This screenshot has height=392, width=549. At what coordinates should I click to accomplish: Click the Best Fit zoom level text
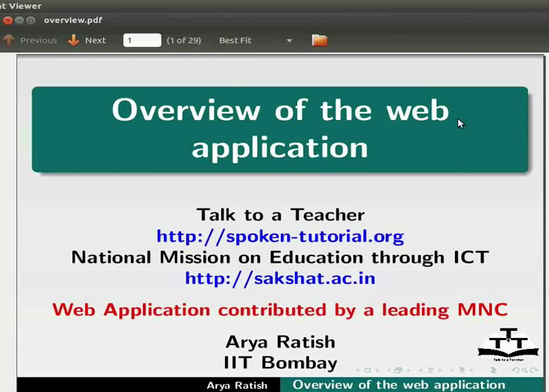pyautogui.click(x=235, y=40)
